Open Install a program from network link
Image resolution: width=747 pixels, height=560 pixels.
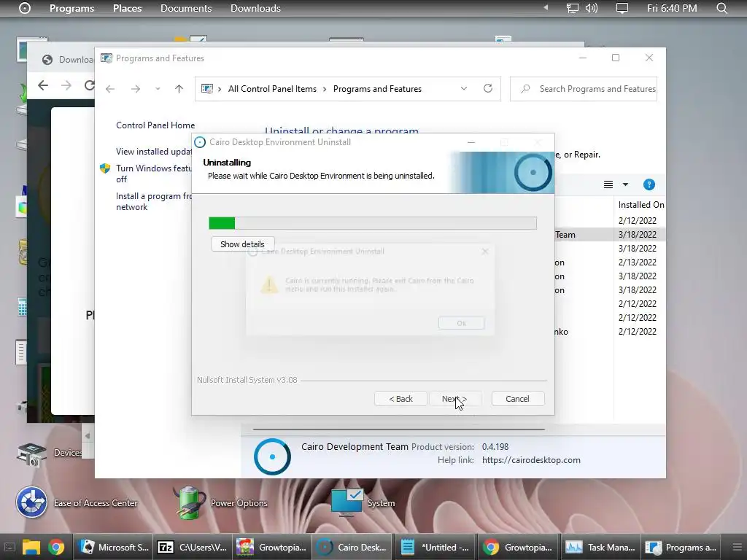pos(153,201)
